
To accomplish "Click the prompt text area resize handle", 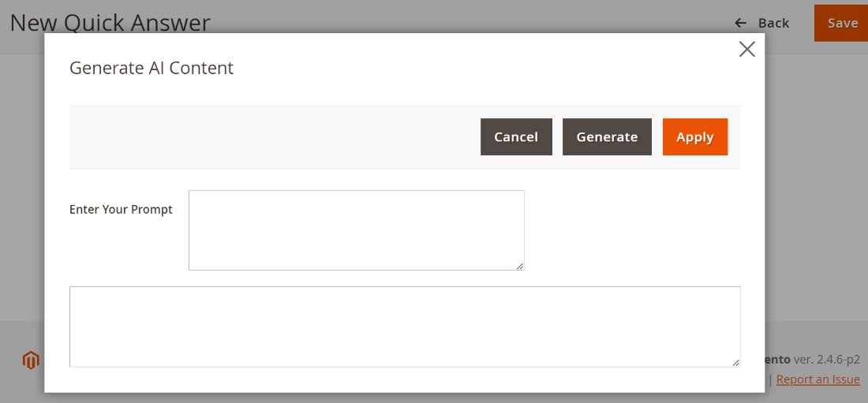I will tap(520, 266).
